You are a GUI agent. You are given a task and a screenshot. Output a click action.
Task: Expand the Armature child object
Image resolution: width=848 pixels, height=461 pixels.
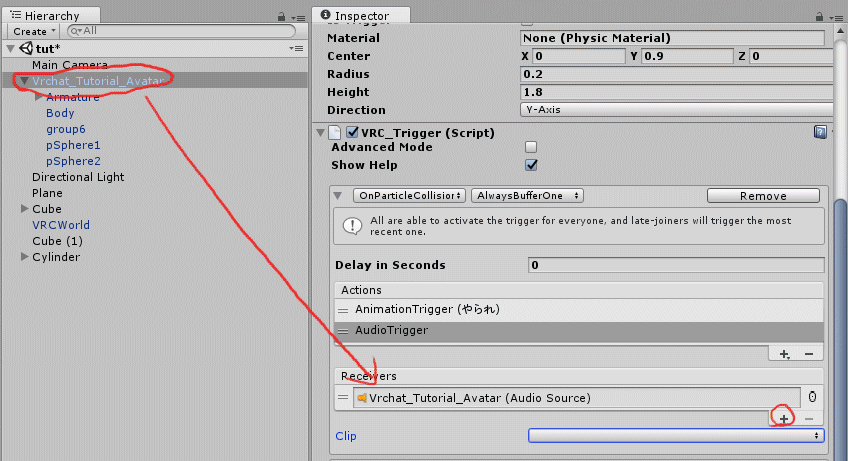pos(38,97)
